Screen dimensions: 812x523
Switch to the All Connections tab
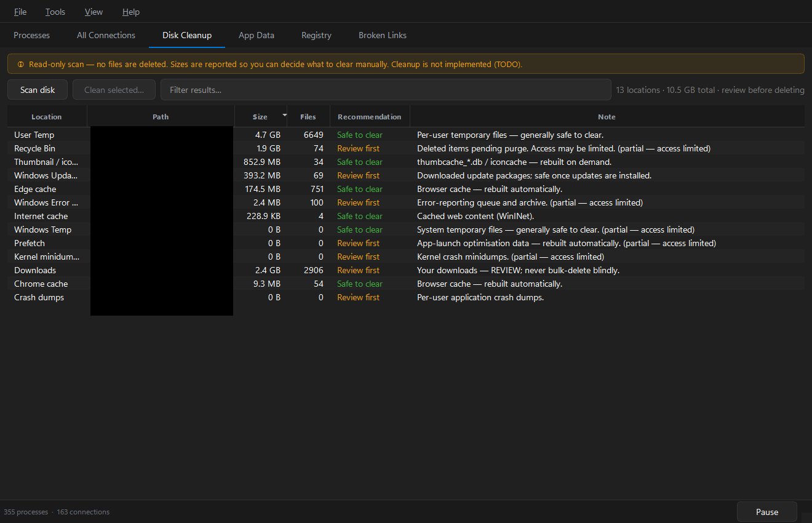pyautogui.click(x=106, y=35)
